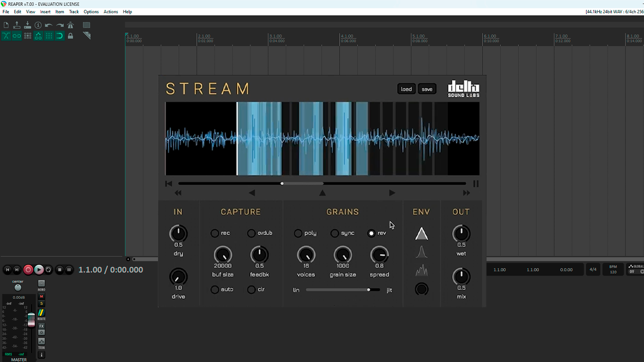Toggle ripple editing grid icon
The image size is (644, 362).
click(x=27, y=36)
